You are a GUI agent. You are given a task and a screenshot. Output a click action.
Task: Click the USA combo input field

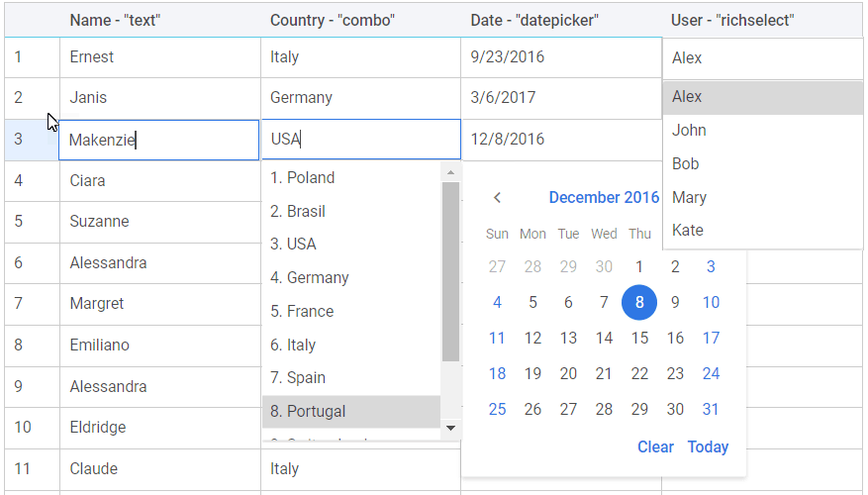coord(360,140)
